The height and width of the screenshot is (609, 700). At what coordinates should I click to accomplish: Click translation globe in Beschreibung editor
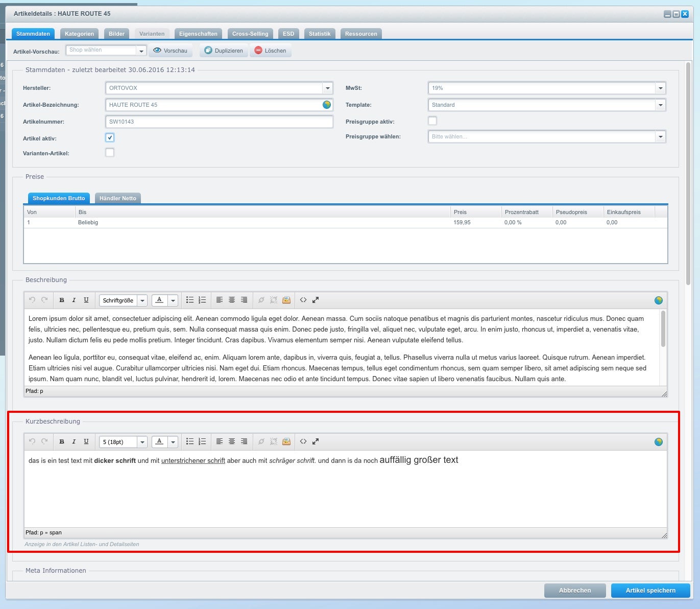(x=659, y=300)
